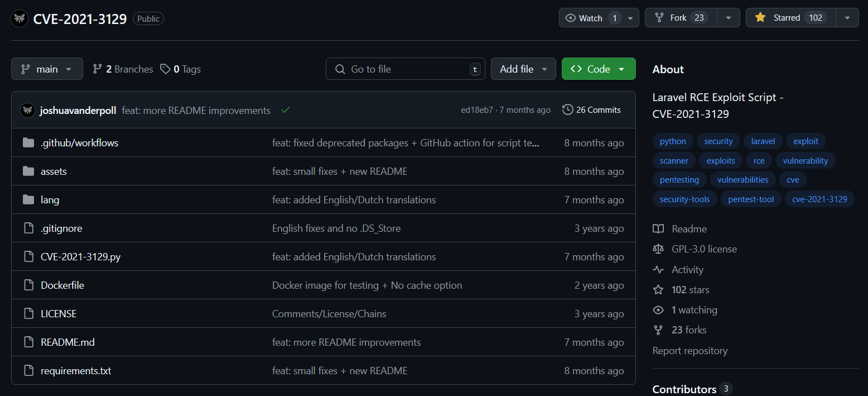Select the python topic tag
Viewport: 868px width, 396px height.
click(673, 141)
